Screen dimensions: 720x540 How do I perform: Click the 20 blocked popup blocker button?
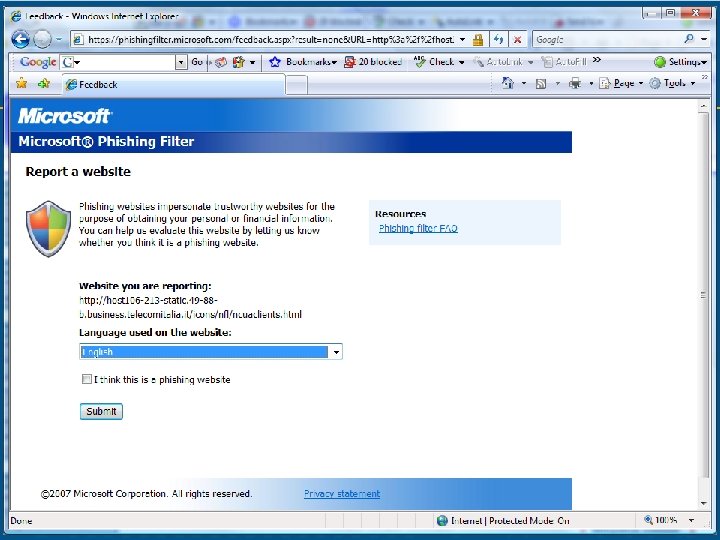pos(373,62)
